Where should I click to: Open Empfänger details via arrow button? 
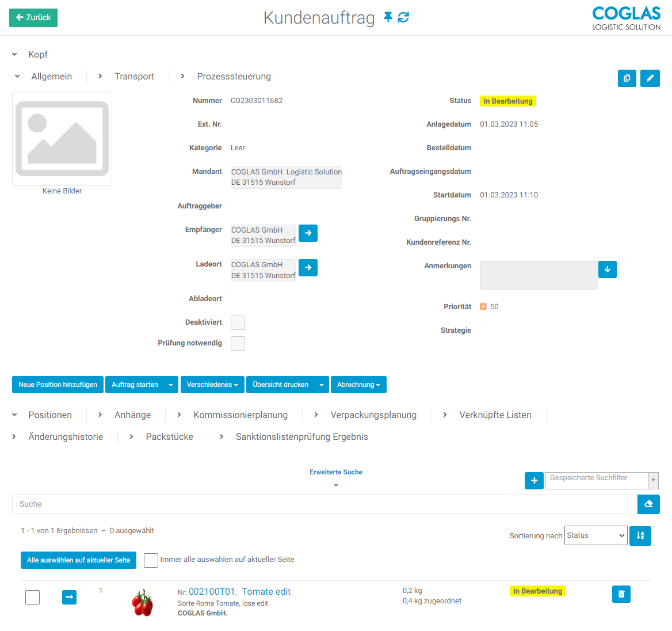(x=308, y=233)
